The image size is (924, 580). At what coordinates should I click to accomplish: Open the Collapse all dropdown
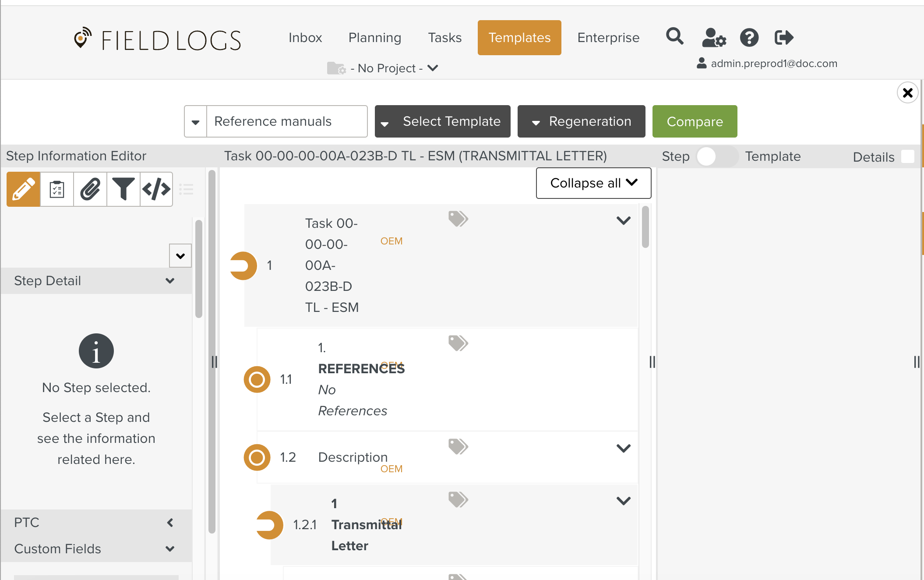tap(593, 183)
